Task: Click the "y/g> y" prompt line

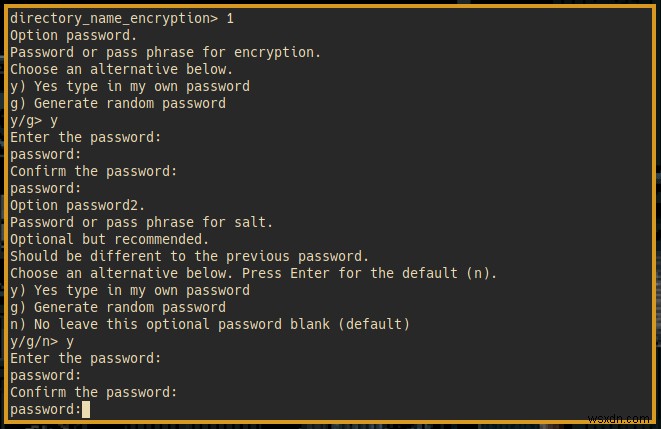Action: tap(34, 120)
